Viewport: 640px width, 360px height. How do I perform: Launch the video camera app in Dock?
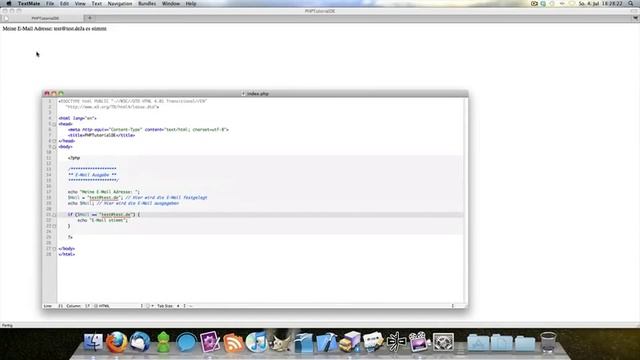point(420,342)
